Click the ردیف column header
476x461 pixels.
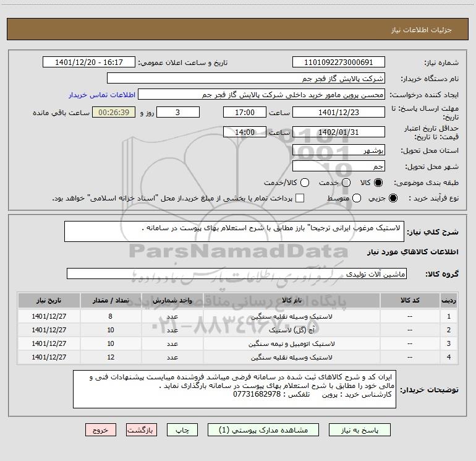point(449,300)
